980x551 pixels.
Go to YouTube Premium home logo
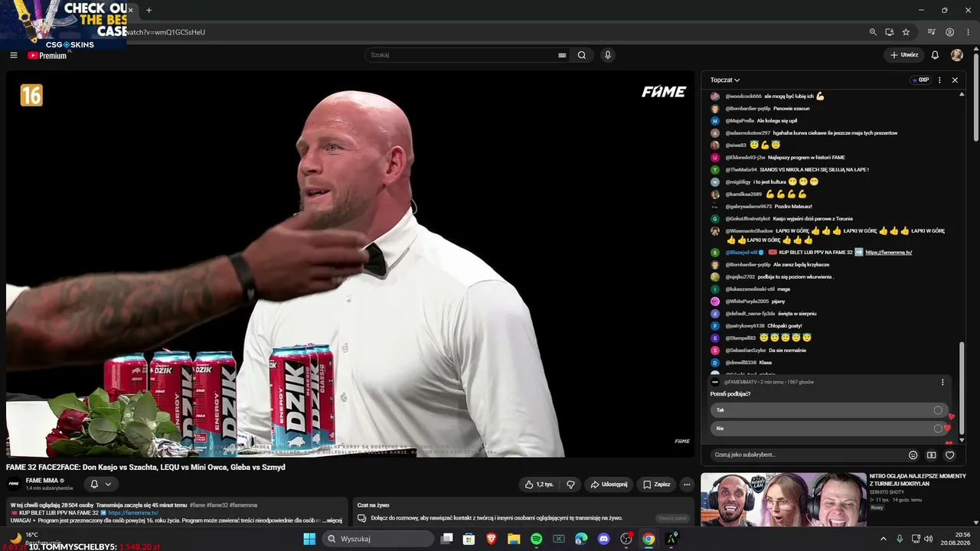click(x=47, y=55)
